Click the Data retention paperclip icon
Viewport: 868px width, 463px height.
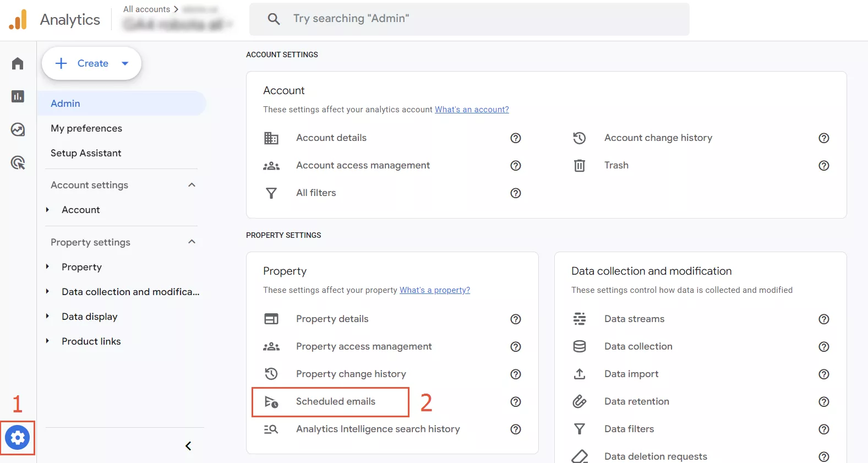(580, 401)
